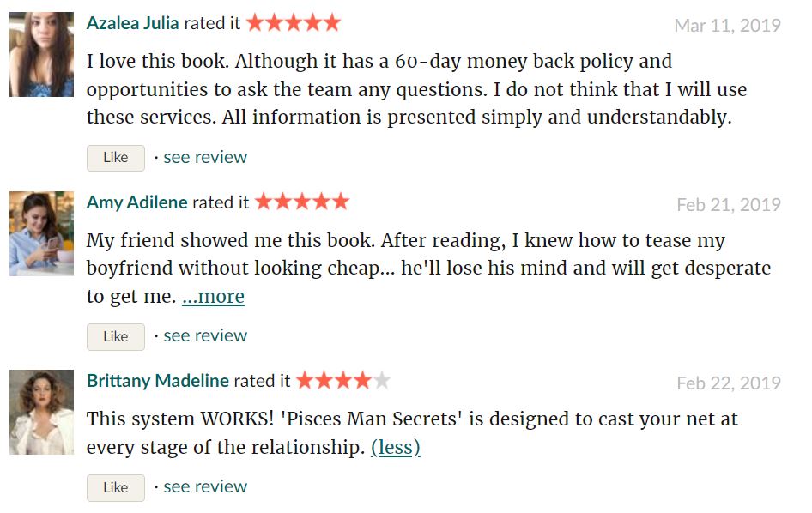Viewport: 812px width, 513px height.
Task: Like Amy Adilene's review
Action: click(x=115, y=336)
